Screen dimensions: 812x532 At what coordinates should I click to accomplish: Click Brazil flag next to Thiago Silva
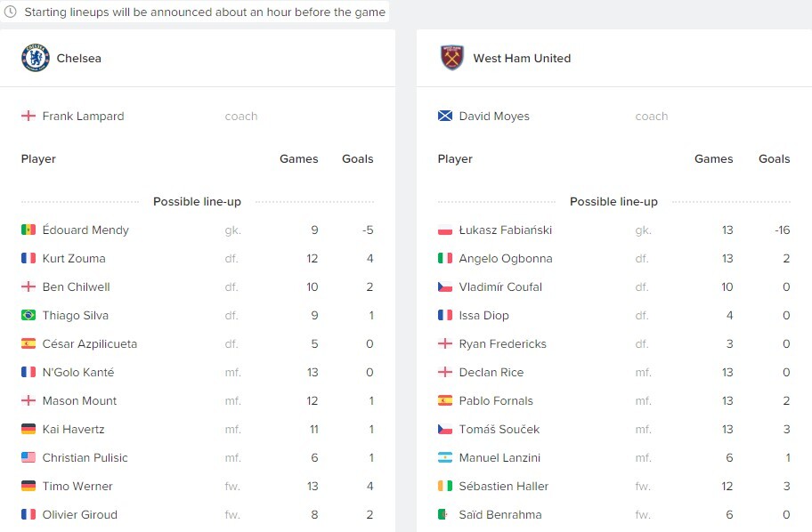tap(28, 315)
